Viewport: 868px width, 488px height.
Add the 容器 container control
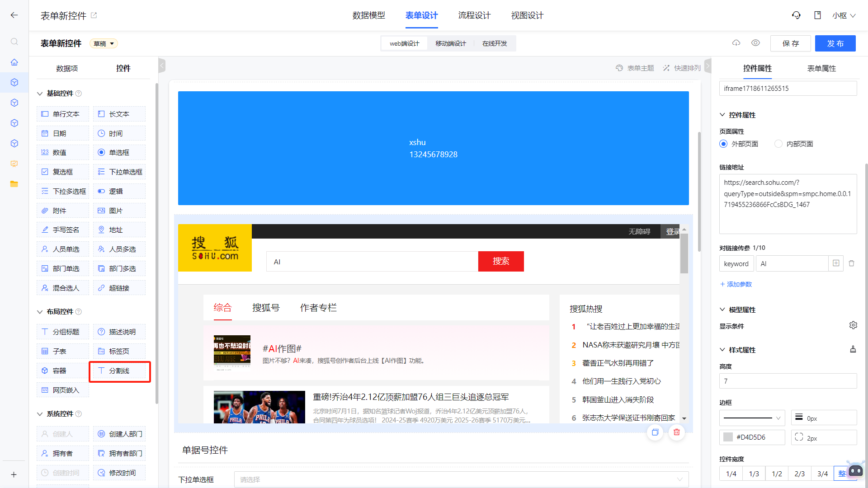63,371
